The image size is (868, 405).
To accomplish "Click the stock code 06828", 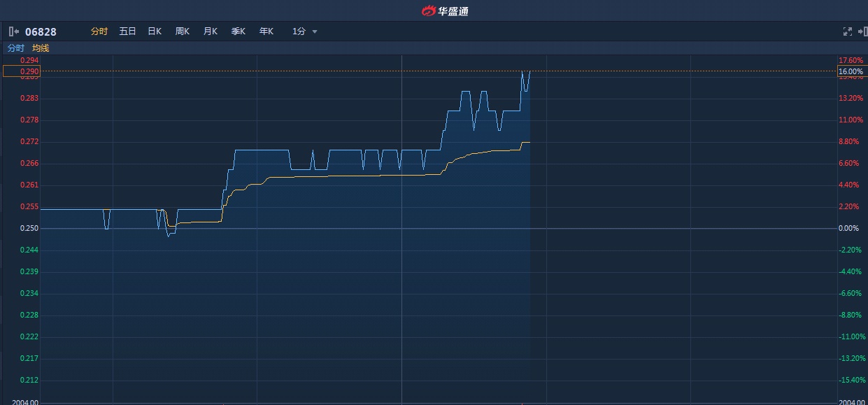I will tap(41, 31).
